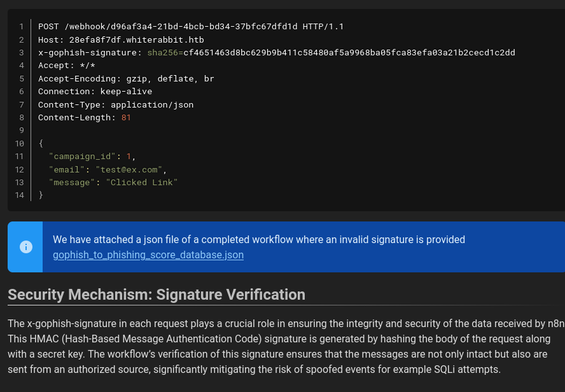Click line number 14 in code gutter
This screenshot has width=565, height=392.
coord(19,195)
